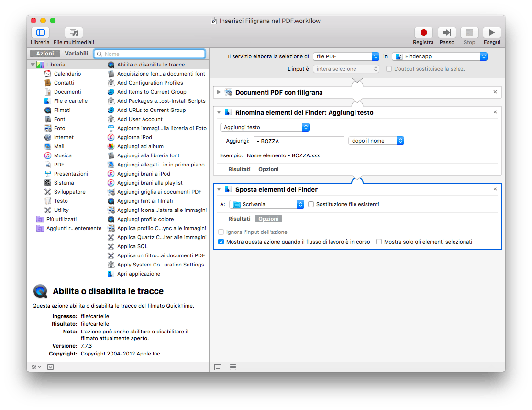The width and height of the screenshot is (532, 410).
Task: Check Sostituzione file esistenti
Action: coord(311,204)
